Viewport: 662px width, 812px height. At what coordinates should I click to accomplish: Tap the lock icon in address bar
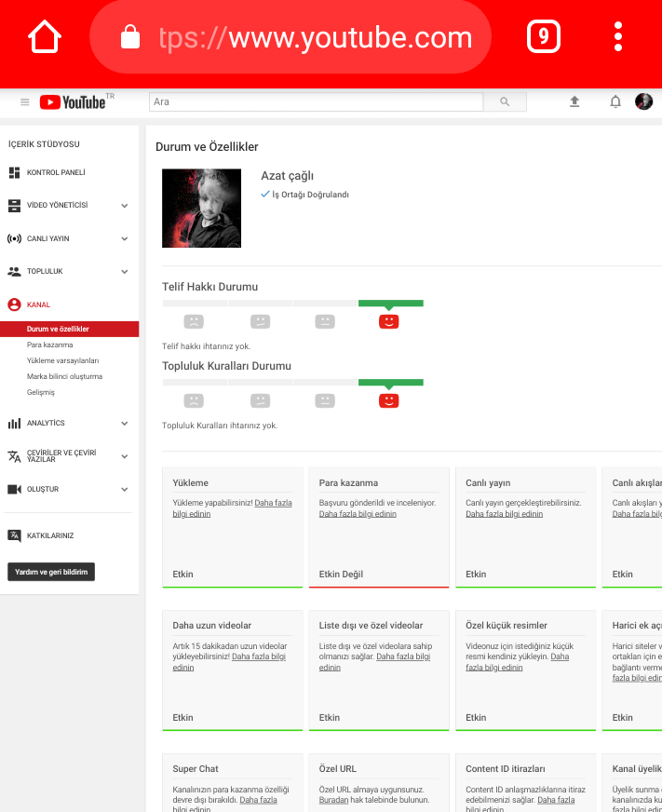pyautogui.click(x=130, y=36)
